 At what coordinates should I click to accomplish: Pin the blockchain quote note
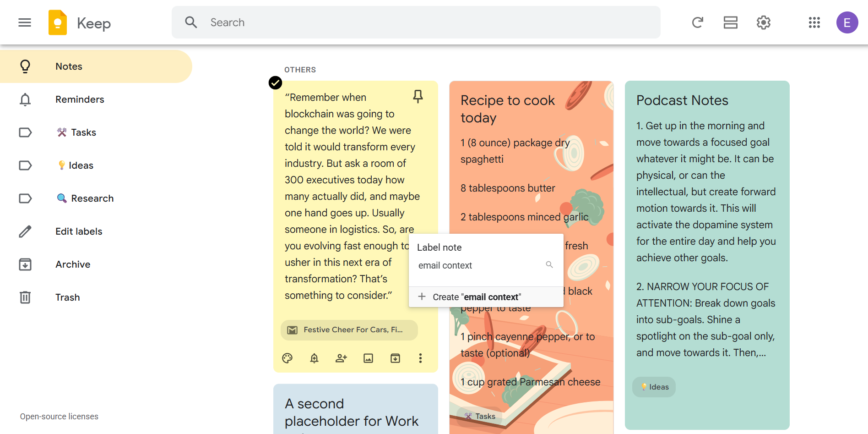(418, 96)
